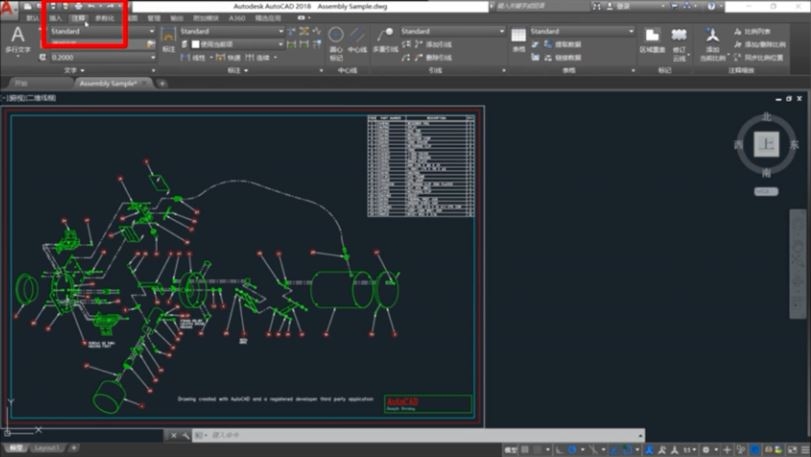Viewport: 811px width, 457px height.
Task: Click the new drawing tab plus button
Action: 162,83
